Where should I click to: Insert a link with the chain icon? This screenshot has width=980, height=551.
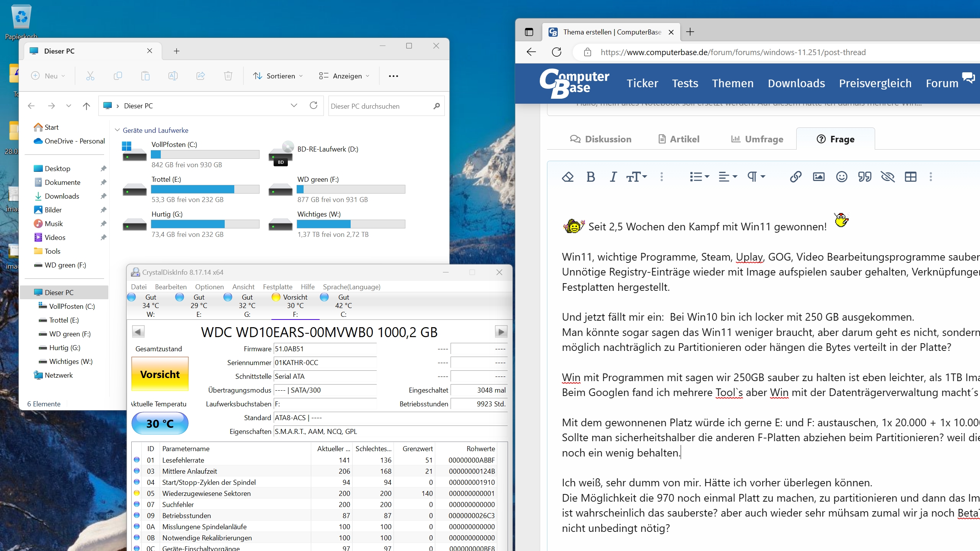click(795, 177)
